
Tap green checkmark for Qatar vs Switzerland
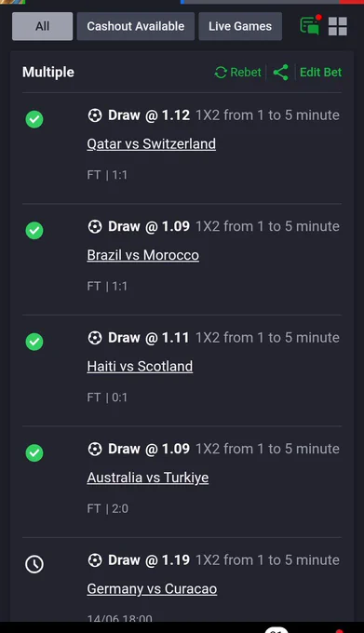coord(34,119)
